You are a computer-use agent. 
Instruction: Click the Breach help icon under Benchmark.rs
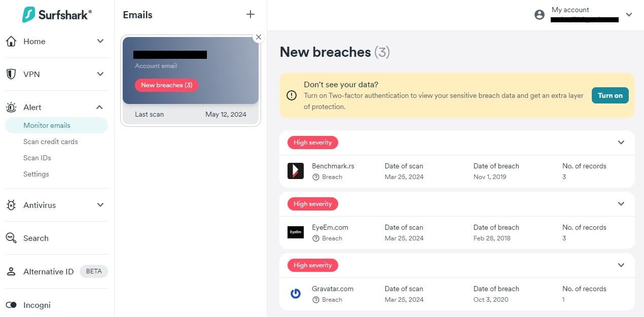click(316, 177)
